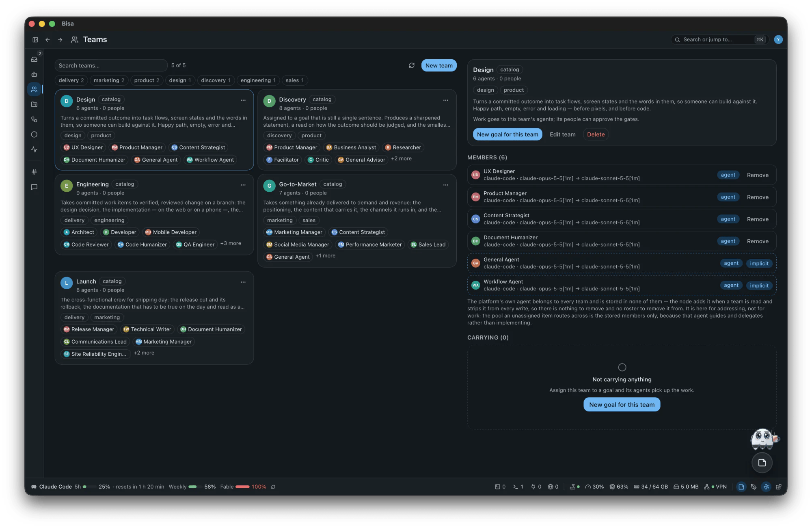The image size is (812, 528).
Task: Select the Engineering team card
Action: [x=154, y=214]
